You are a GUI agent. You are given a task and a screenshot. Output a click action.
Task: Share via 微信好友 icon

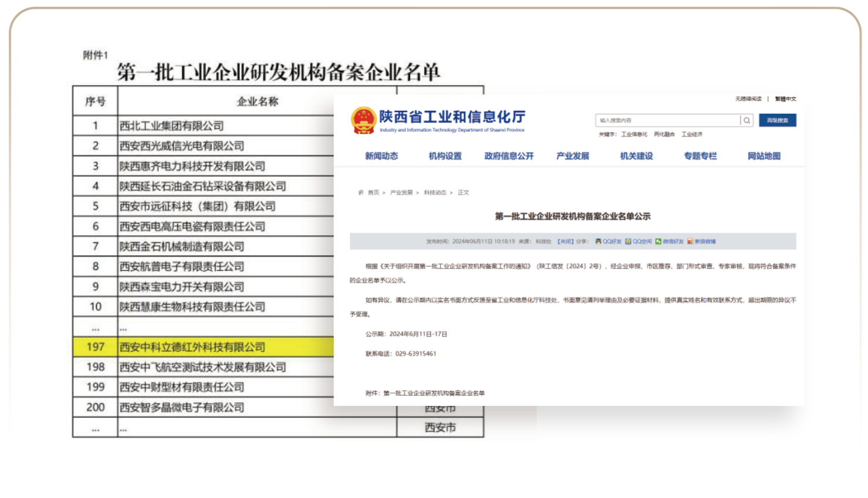(x=658, y=241)
